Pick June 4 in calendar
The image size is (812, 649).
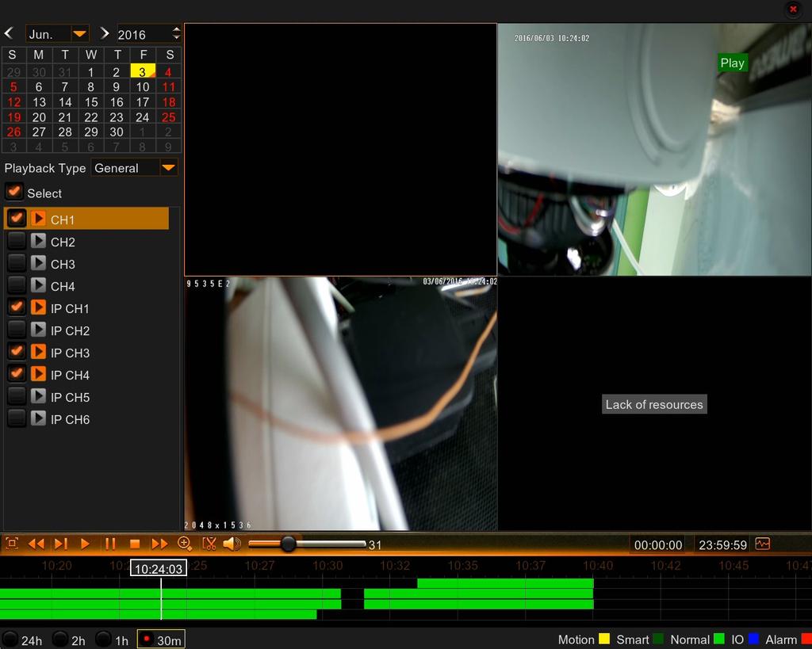[x=168, y=71]
